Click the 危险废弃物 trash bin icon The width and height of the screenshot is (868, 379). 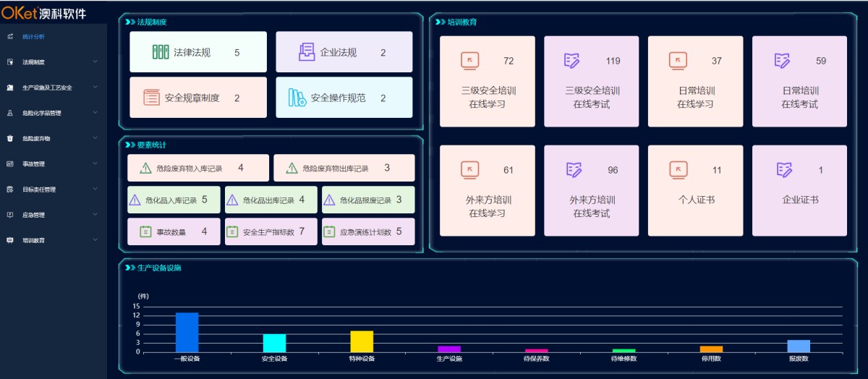coord(9,138)
